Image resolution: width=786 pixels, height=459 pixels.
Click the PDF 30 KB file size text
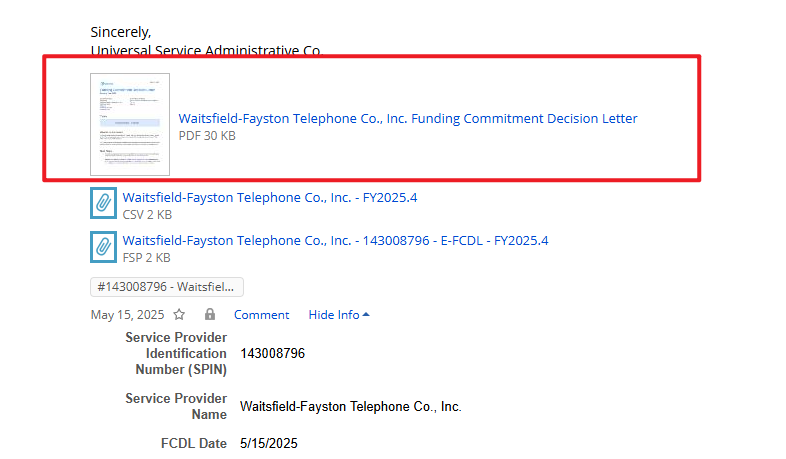tap(207, 135)
